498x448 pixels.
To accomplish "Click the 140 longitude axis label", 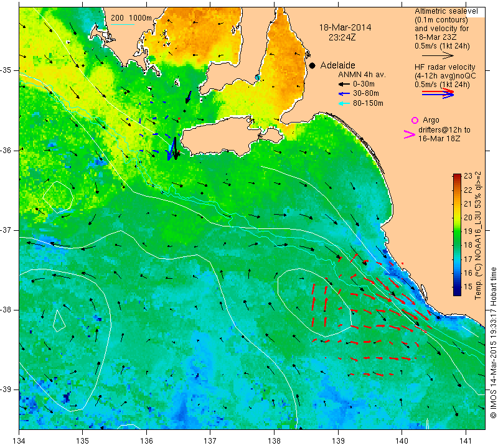I will click(x=402, y=441).
